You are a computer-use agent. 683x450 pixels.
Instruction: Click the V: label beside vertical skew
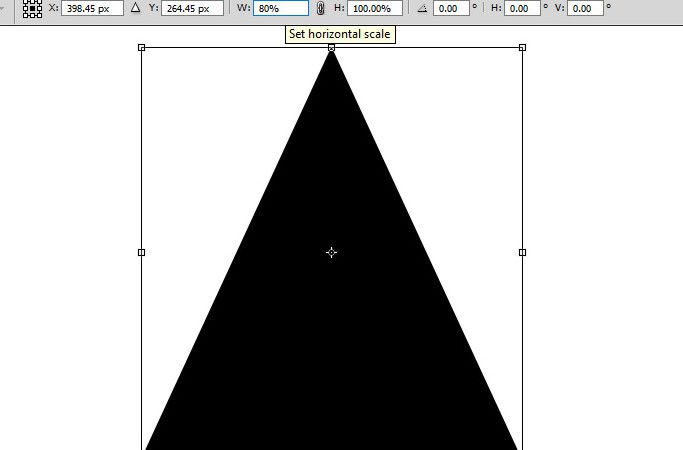tap(556, 8)
